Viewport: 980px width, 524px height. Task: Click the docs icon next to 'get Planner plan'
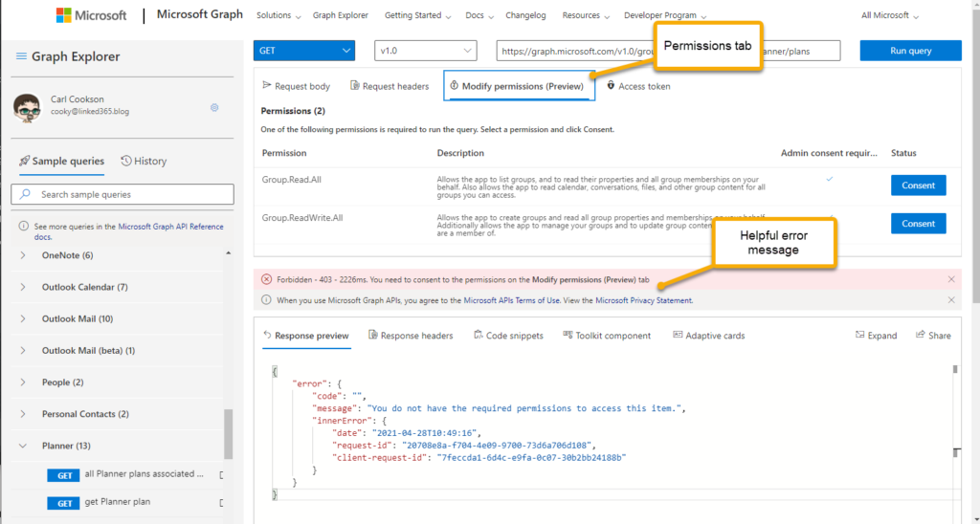click(221, 503)
